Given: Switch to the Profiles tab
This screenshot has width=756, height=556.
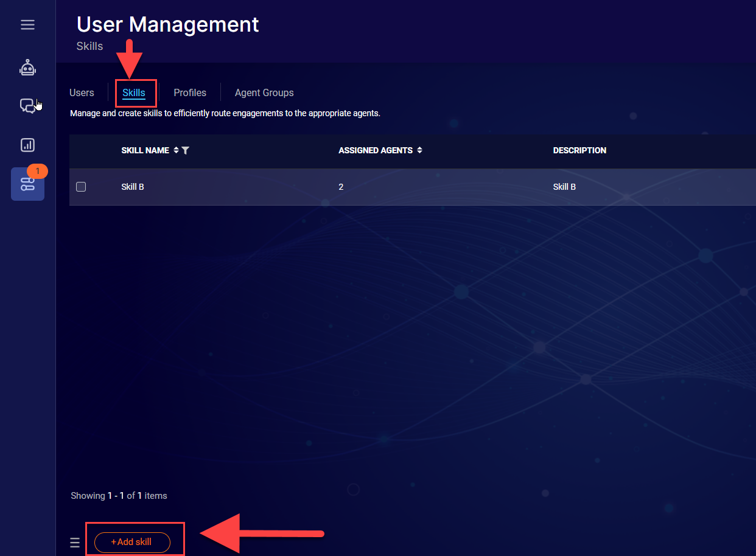Looking at the screenshot, I should [190, 93].
